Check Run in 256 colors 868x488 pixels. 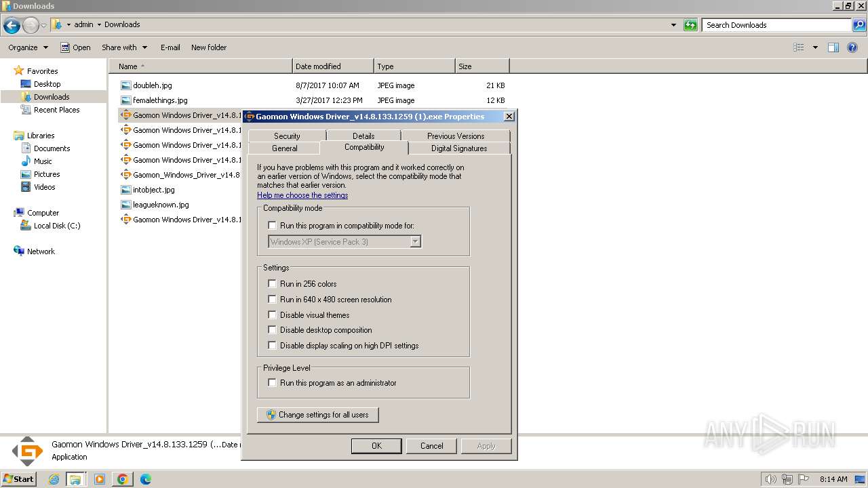pos(273,284)
